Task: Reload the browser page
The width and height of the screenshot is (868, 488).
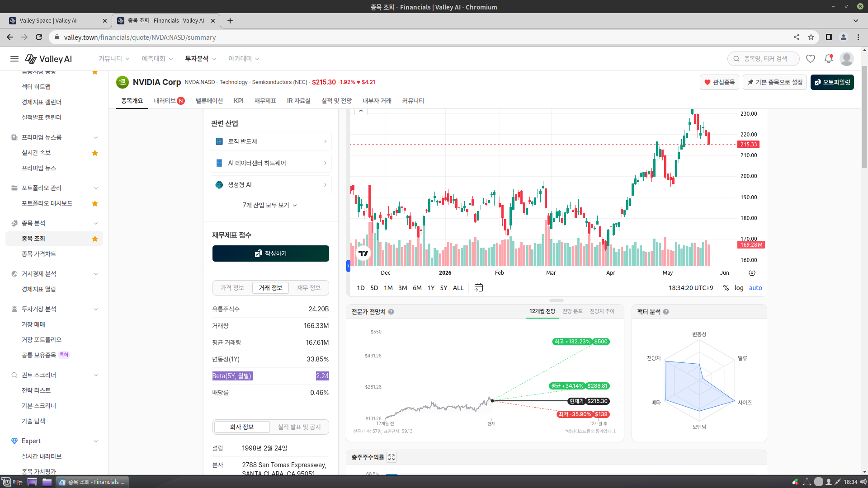Action: click(39, 37)
